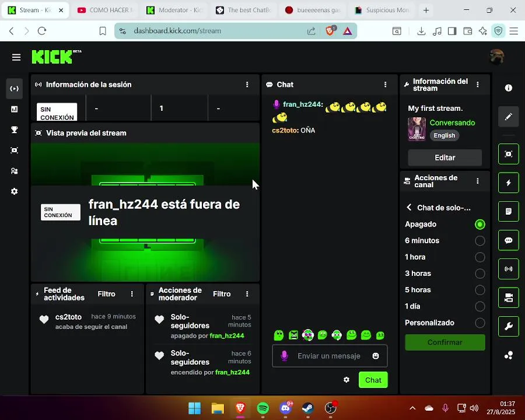525x420 pixels.
Task: Select the Personalizado radio option
Action: click(480, 323)
